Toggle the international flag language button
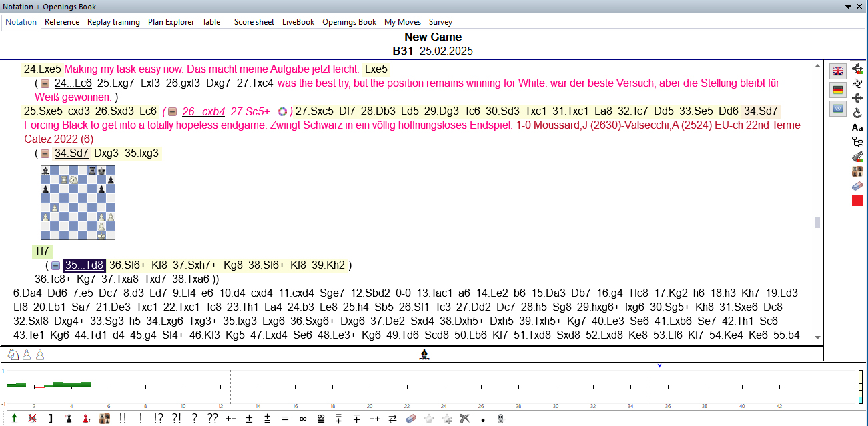The height and width of the screenshot is (426, 868). (838, 108)
